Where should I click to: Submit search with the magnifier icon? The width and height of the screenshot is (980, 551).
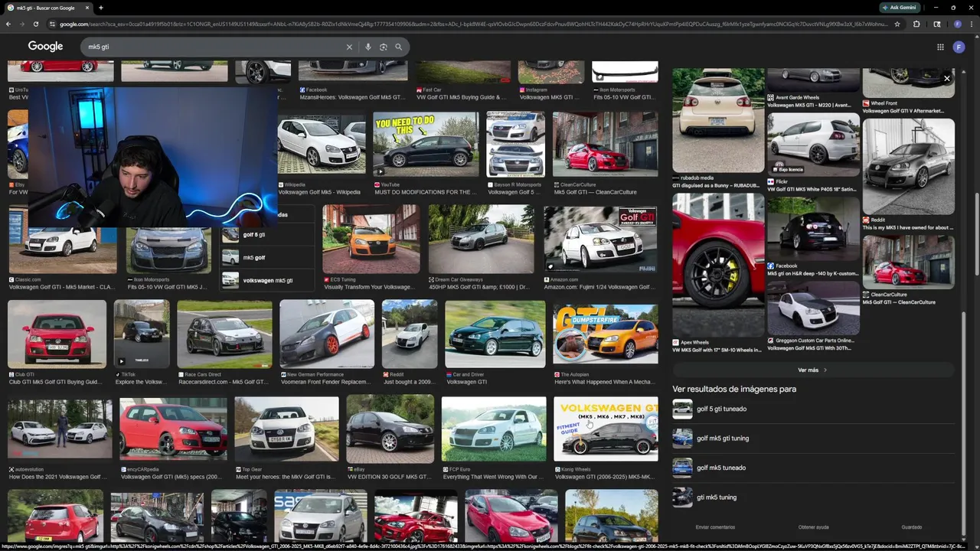[399, 47]
